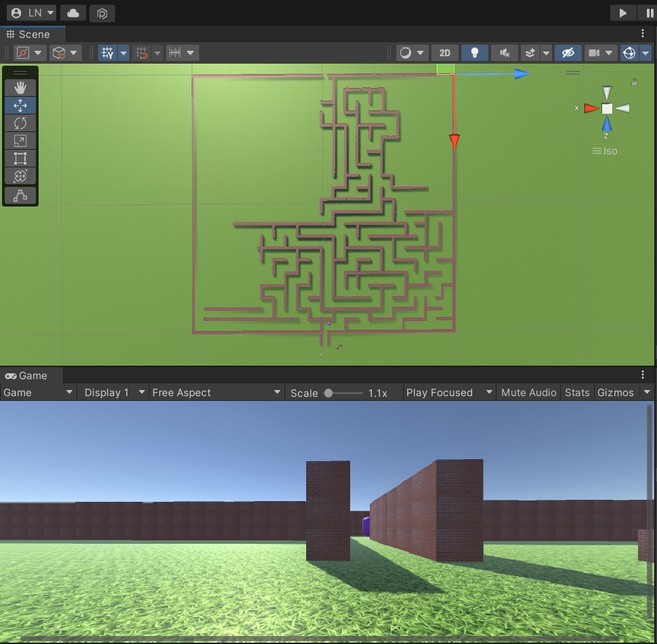Click the orientation gizmo right grey cone
Viewport: 657px width, 644px height.
click(622, 108)
